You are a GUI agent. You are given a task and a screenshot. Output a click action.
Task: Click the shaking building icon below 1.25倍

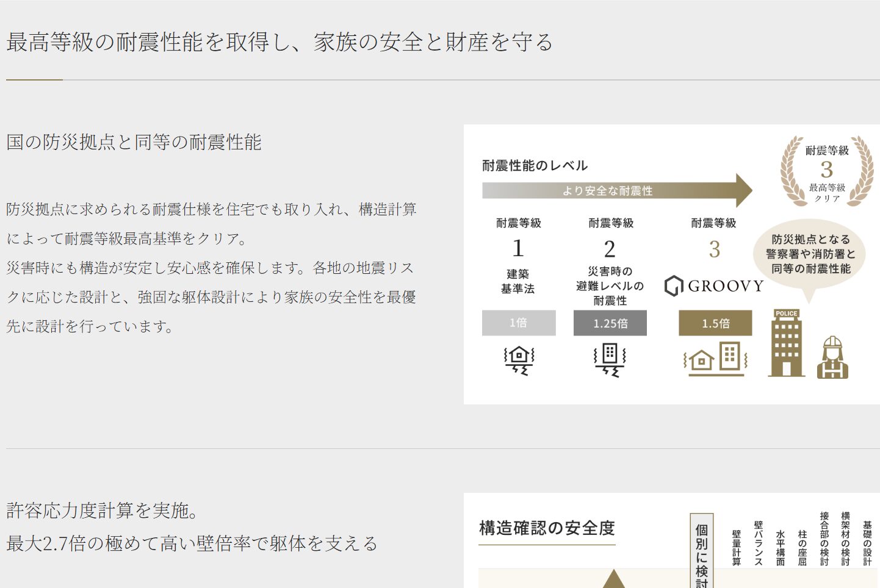[610, 360]
